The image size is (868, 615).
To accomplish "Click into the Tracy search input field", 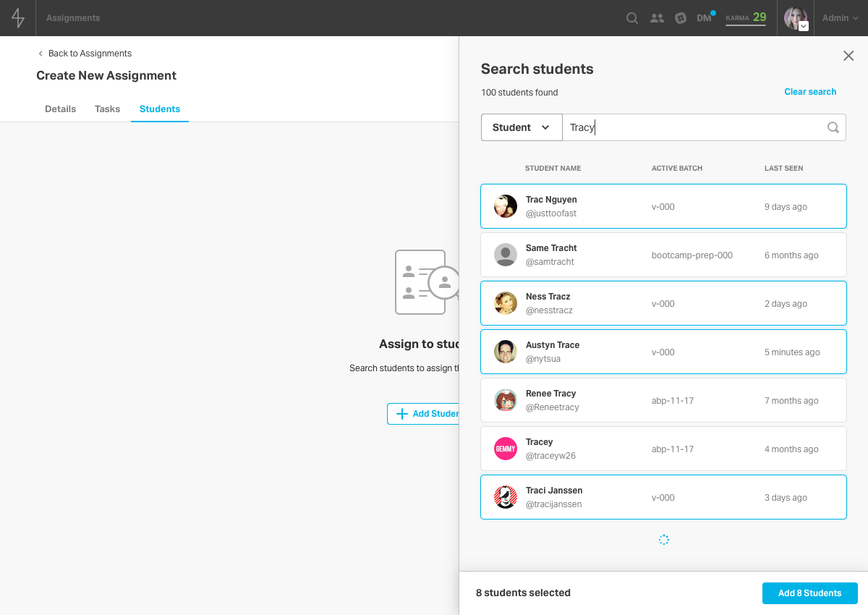I will click(x=694, y=127).
